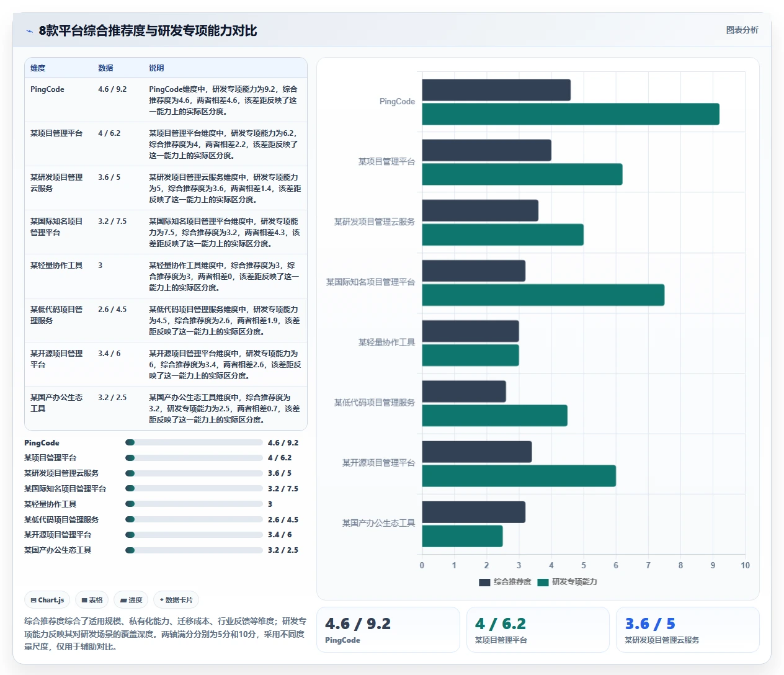The image size is (784, 675).
Task: Open the PingCode 4.6 / 9.2 data card
Action: click(x=388, y=630)
